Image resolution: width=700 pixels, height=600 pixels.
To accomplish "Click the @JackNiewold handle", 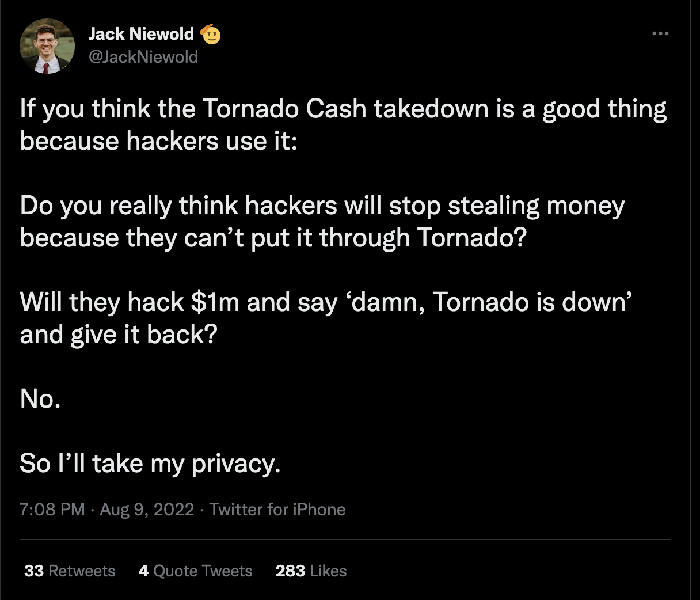I will [x=143, y=57].
